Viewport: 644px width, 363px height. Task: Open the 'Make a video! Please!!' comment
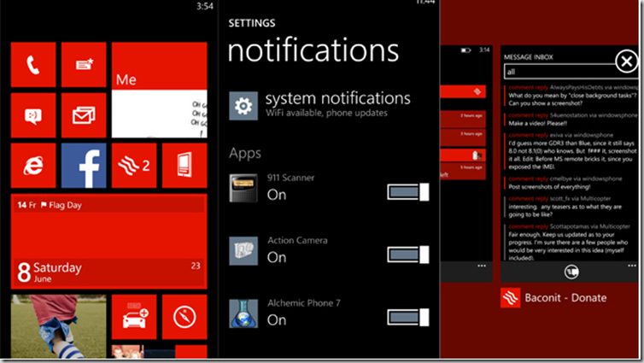571,119
